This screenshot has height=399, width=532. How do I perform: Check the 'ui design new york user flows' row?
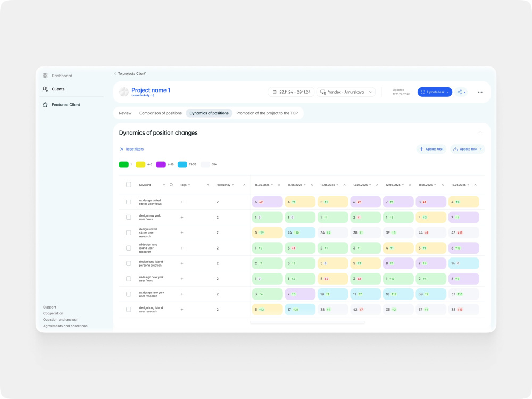[x=129, y=279]
